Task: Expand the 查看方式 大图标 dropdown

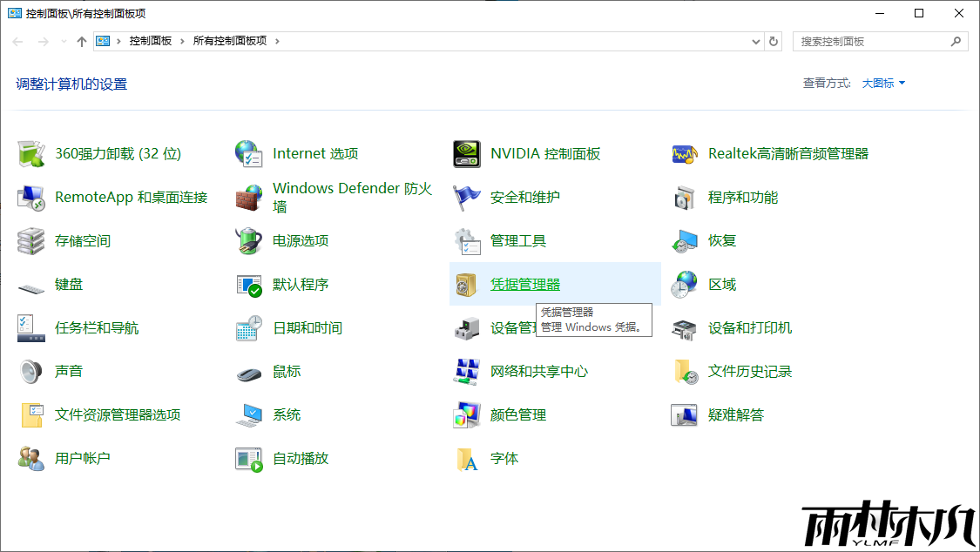Action: [x=884, y=84]
